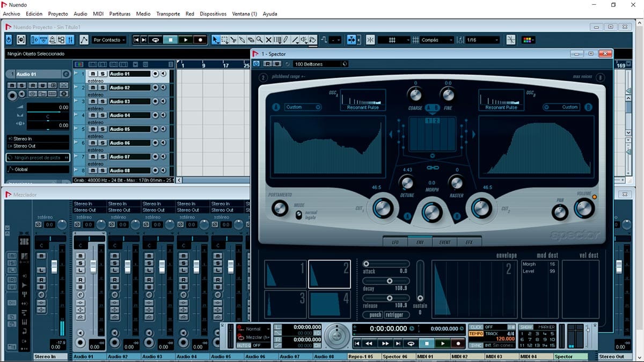This screenshot has height=362, width=644.
Task: Toggle the Activate Project power button
Action: (x=9, y=40)
